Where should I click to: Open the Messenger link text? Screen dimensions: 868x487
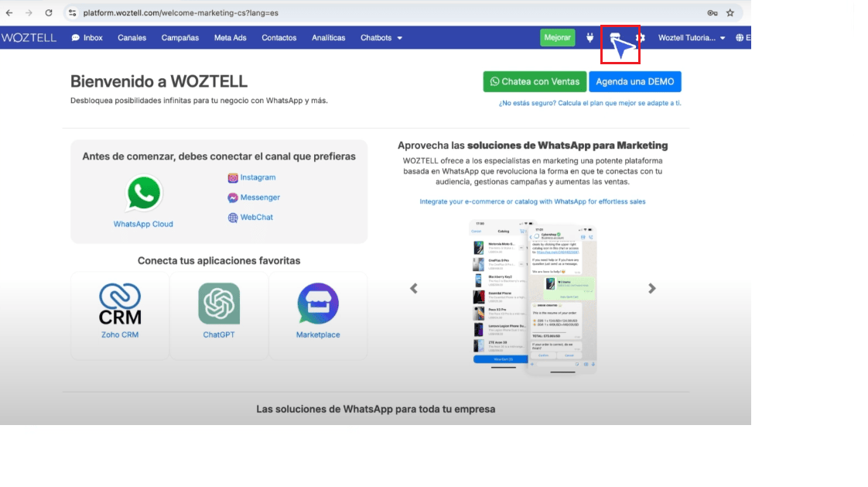[260, 197]
